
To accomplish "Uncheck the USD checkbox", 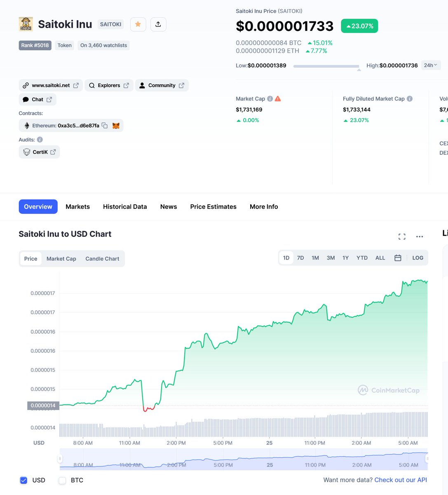I will coord(23,480).
